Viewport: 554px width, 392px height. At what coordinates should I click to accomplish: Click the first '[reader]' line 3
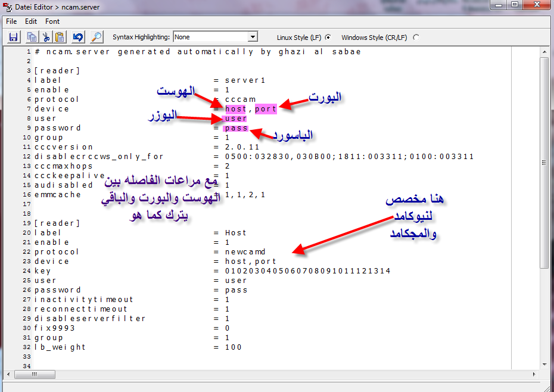pos(57,71)
